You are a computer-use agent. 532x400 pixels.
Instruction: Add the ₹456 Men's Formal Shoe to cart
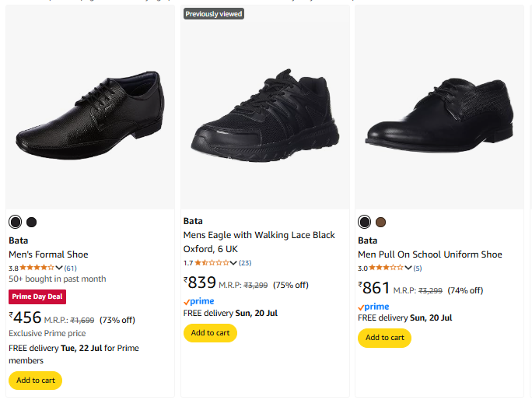[35, 381]
